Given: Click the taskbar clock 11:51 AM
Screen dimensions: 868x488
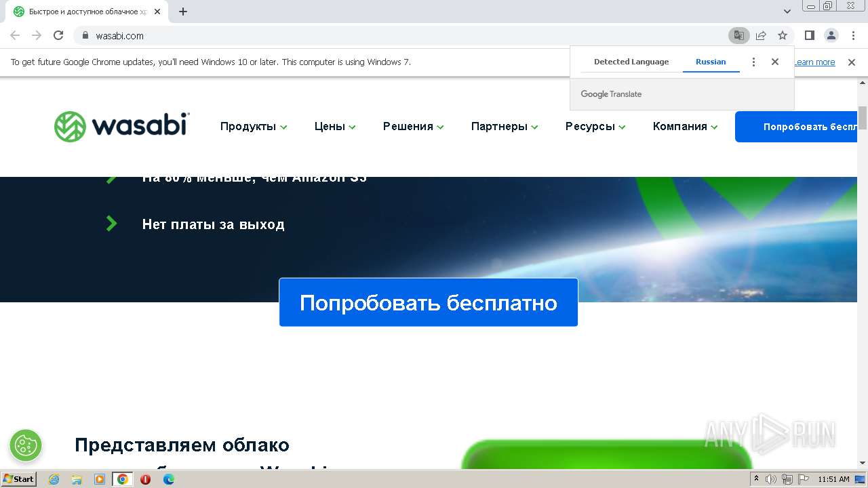Looking at the screenshot, I should [833, 479].
